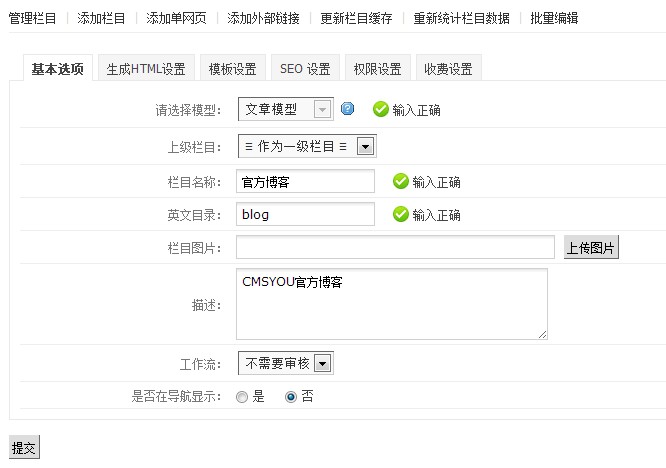Click green checkmark icon beside 栏目名称 field
666x468 pixels.
tap(400, 181)
